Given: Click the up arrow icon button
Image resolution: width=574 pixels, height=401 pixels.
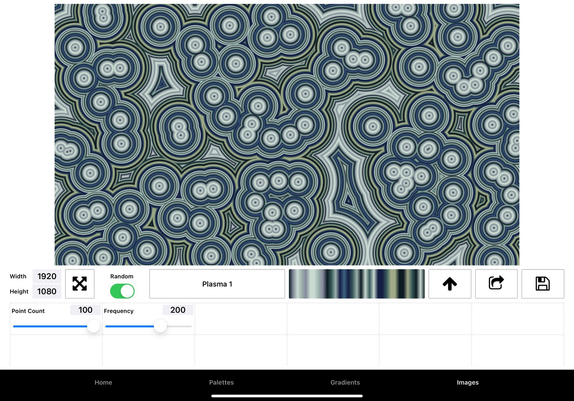Looking at the screenshot, I should point(450,284).
